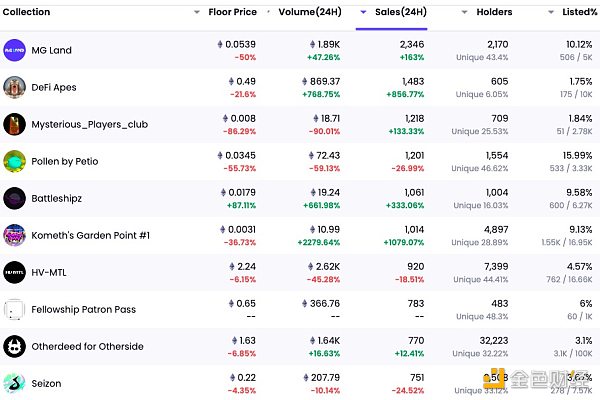Select the Pollen by Petio avatar icon
The height and width of the screenshot is (400, 600).
click(15, 161)
